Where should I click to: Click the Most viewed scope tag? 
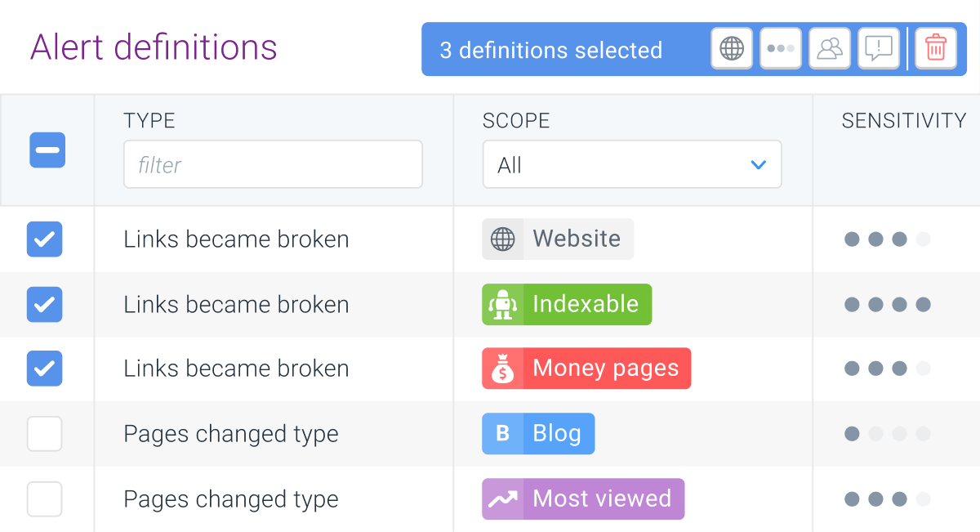[583, 499]
